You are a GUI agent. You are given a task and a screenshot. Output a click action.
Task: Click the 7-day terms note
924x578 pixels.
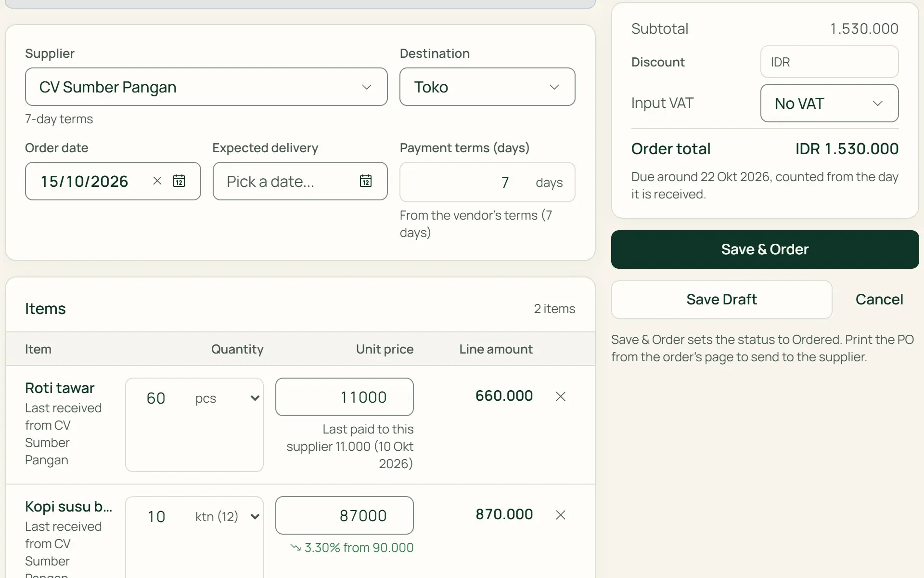coord(59,119)
